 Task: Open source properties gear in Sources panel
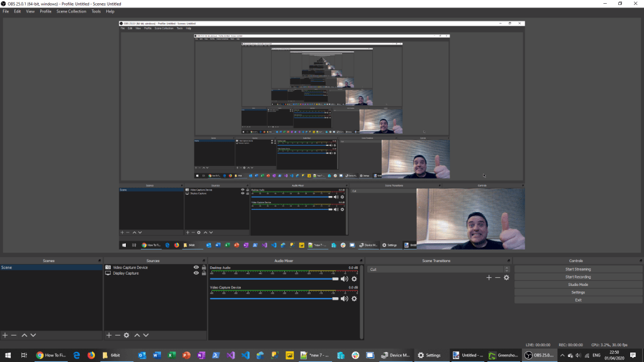pyautogui.click(x=126, y=336)
